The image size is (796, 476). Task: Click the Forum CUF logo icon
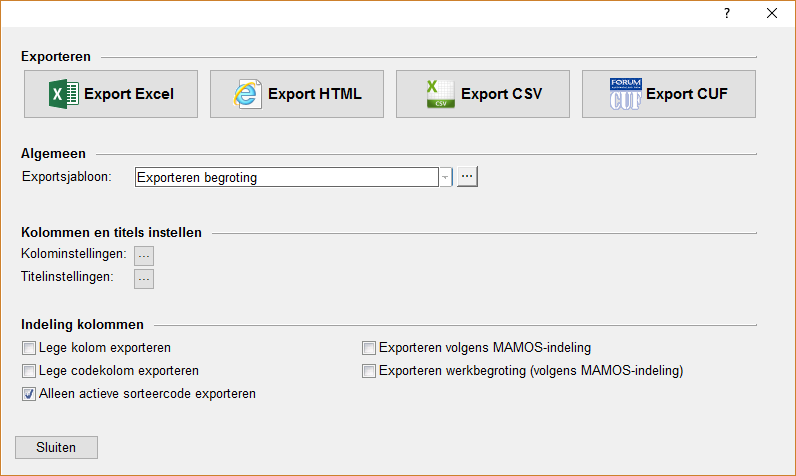tap(625, 94)
